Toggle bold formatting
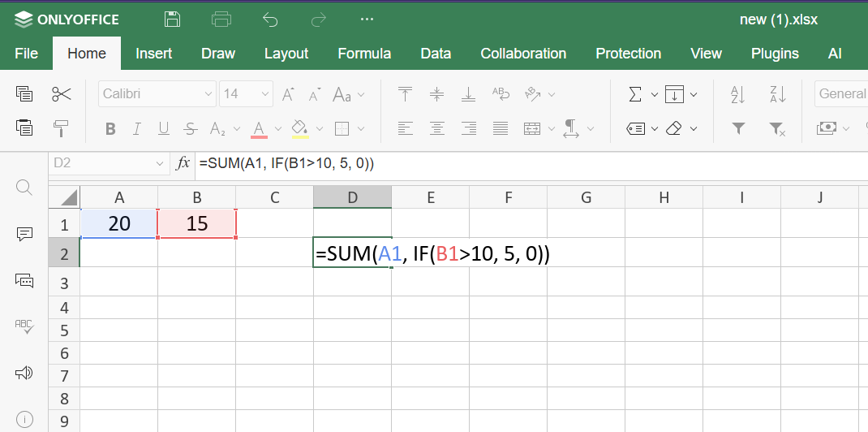The height and width of the screenshot is (432, 868). [x=110, y=129]
